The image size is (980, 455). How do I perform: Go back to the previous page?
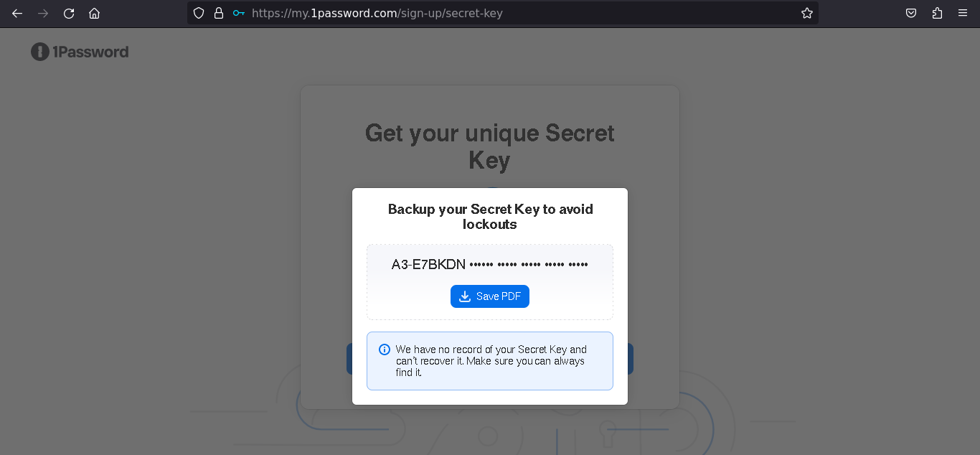click(x=17, y=13)
